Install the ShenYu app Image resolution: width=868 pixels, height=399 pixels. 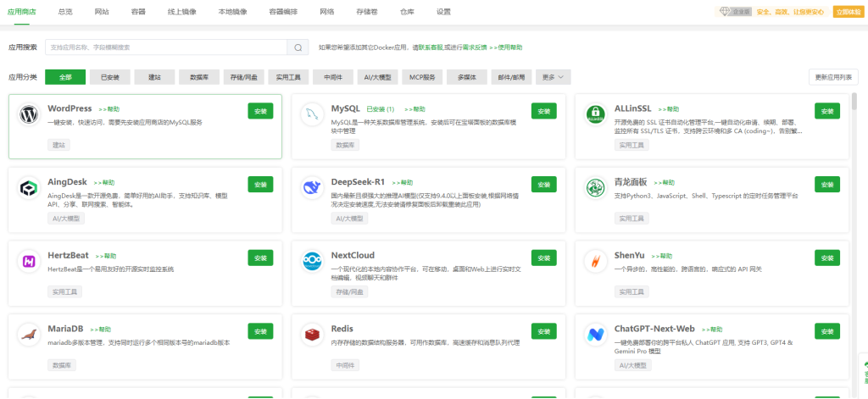pyautogui.click(x=827, y=258)
